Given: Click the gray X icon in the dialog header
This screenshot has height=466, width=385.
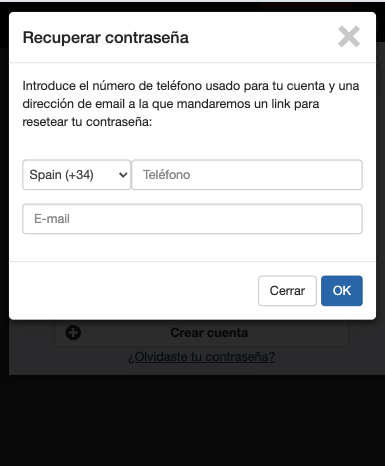Looking at the screenshot, I should point(349,37).
